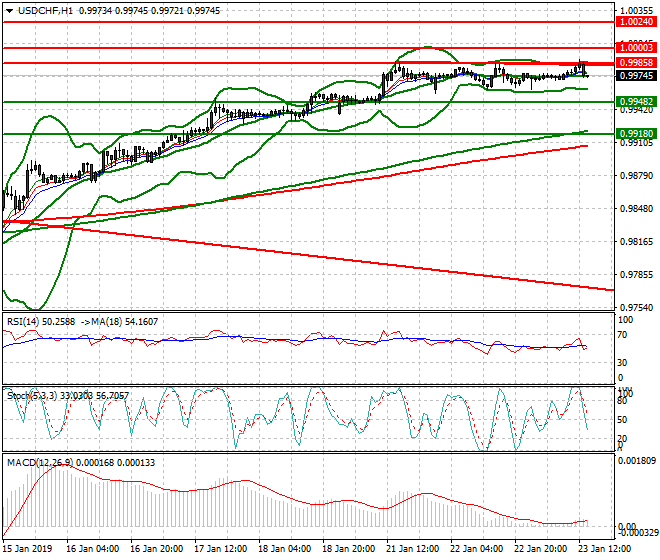Click the RSI scale level 70
Viewport: 660px width, 560px height.
pos(622,335)
